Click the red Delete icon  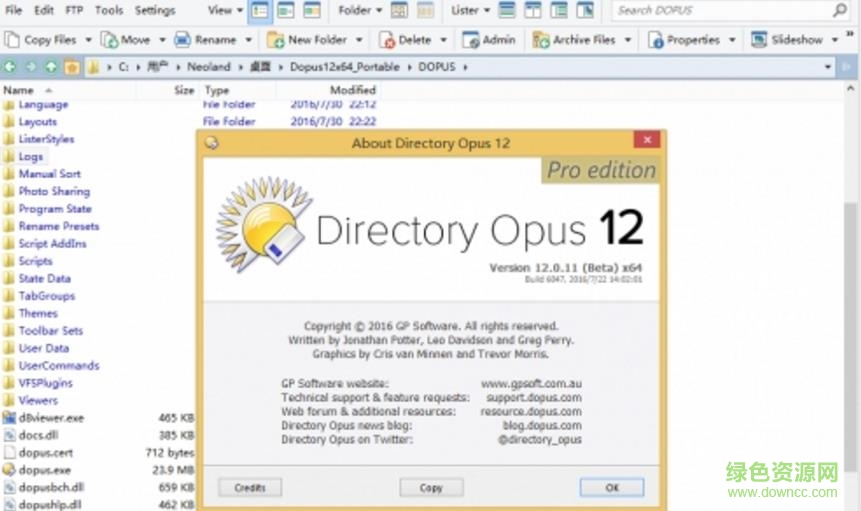387,40
